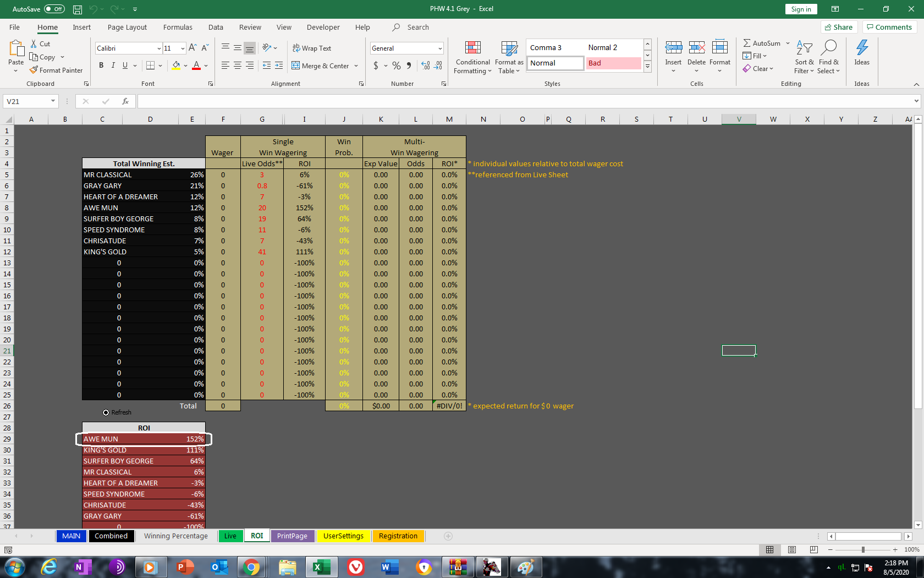
Task: Switch to the UserSettings sheet tab
Action: coord(343,536)
